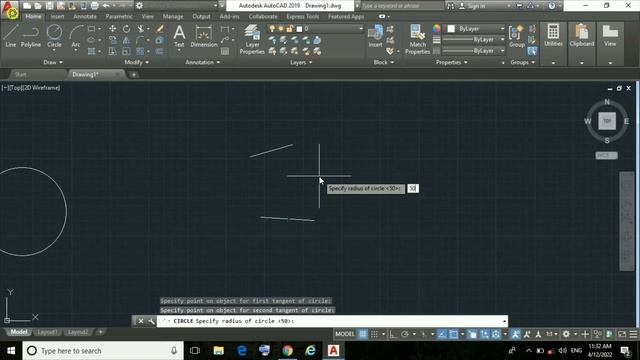Expand the Block panel
640x360 pixels.
(x=384, y=62)
